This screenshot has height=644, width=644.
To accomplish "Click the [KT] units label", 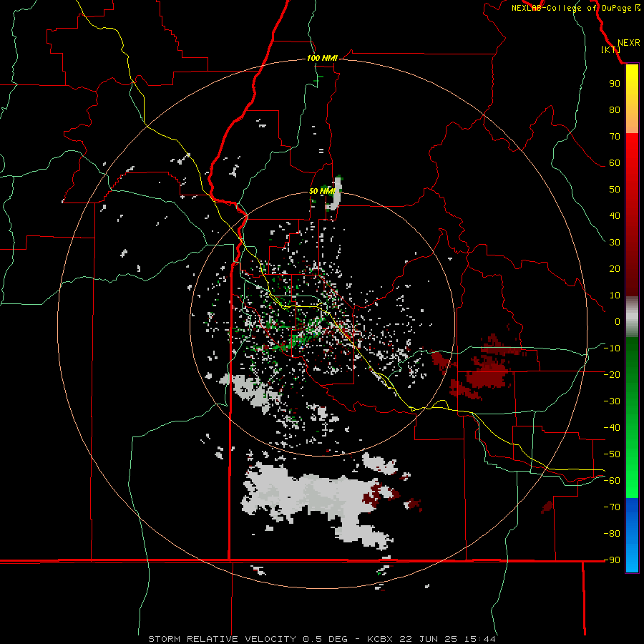I will click(x=611, y=49).
